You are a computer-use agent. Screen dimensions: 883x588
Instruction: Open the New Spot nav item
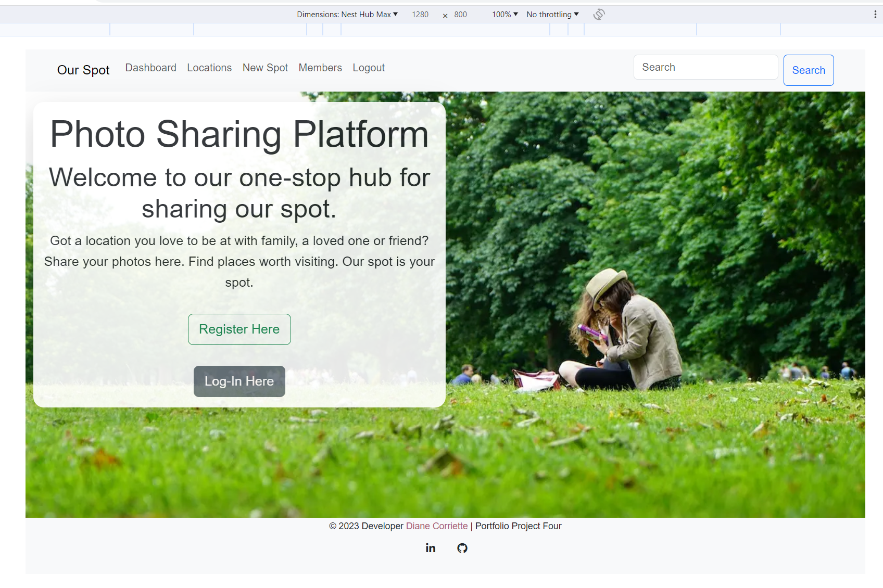click(265, 68)
